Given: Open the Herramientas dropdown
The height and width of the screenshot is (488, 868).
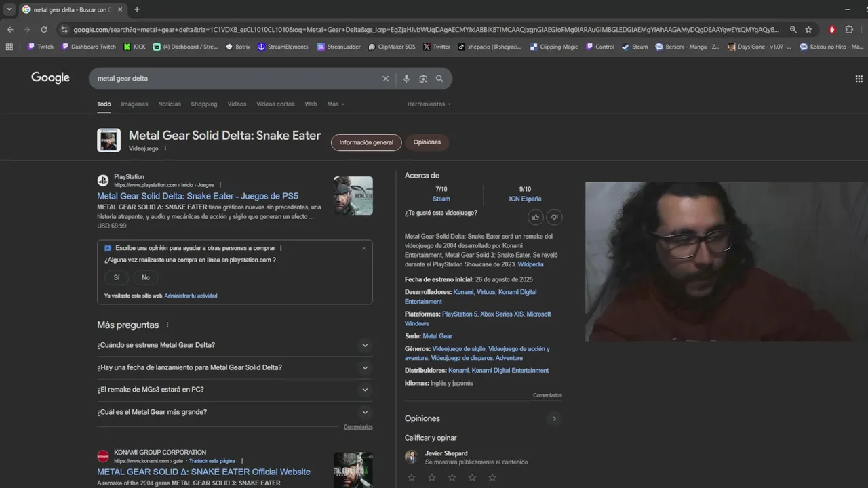Looking at the screenshot, I should tap(429, 104).
